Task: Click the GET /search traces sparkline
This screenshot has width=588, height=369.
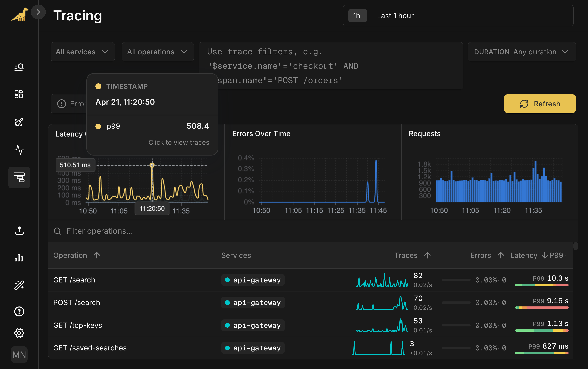Action: coord(382,280)
